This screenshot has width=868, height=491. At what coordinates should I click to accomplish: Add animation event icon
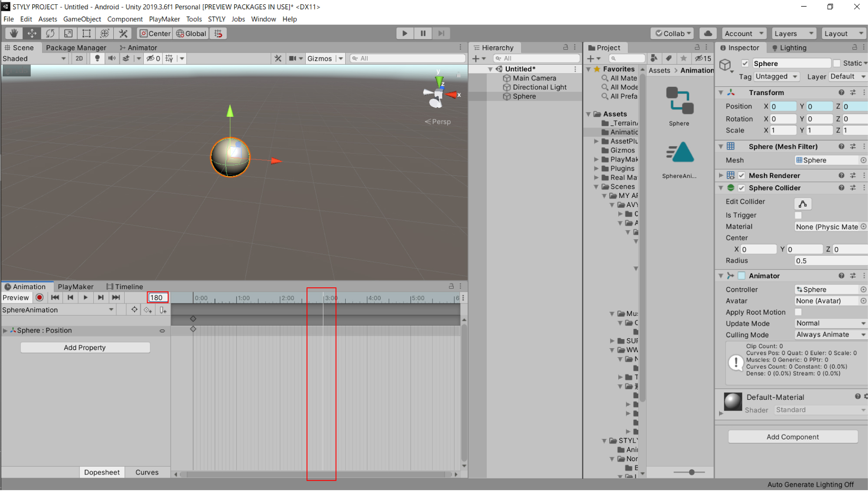pos(163,310)
